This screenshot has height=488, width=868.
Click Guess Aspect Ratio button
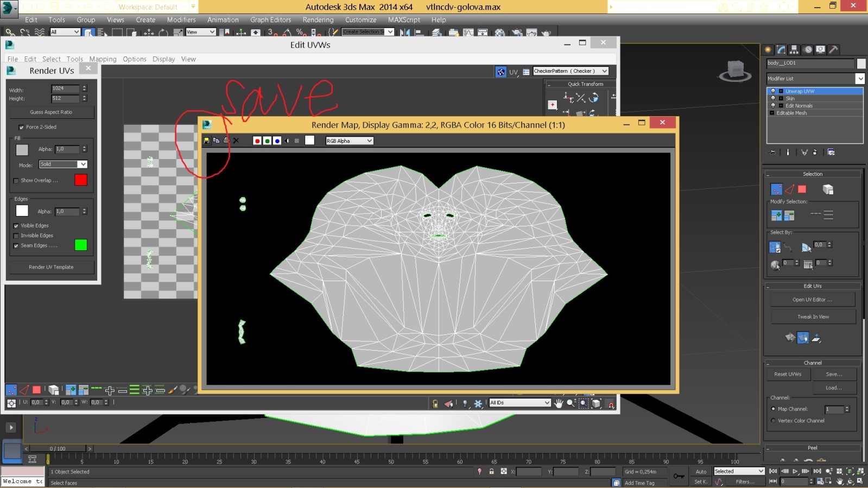(51, 112)
